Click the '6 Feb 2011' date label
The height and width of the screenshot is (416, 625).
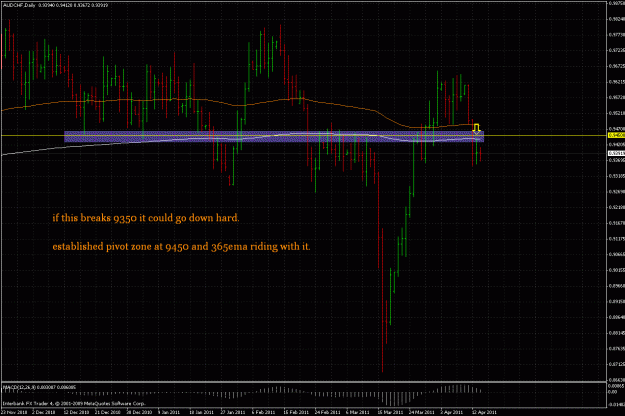263,412
